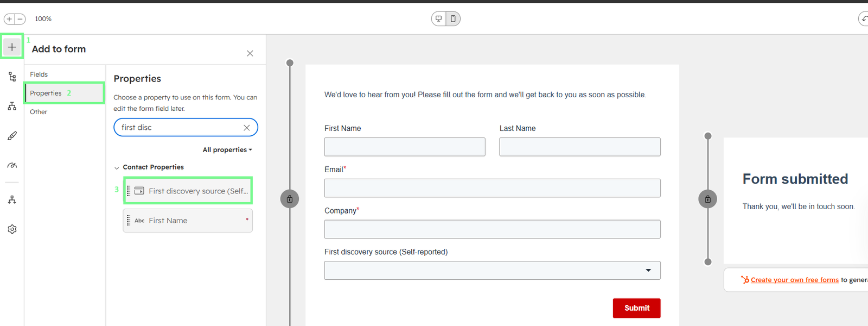Click 'Thank you, we'll be in touch soon.'
Screen dimensions: 868x326
point(799,206)
